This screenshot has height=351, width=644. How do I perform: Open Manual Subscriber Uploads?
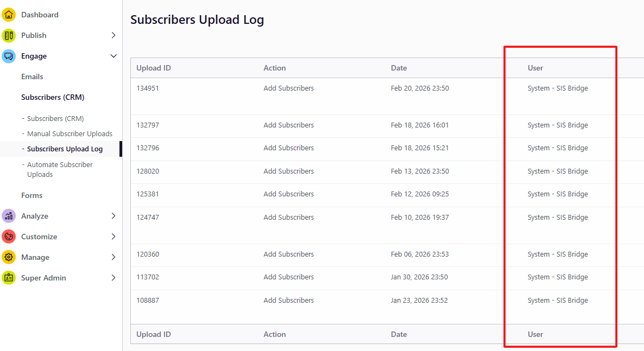pyautogui.click(x=70, y=133)
